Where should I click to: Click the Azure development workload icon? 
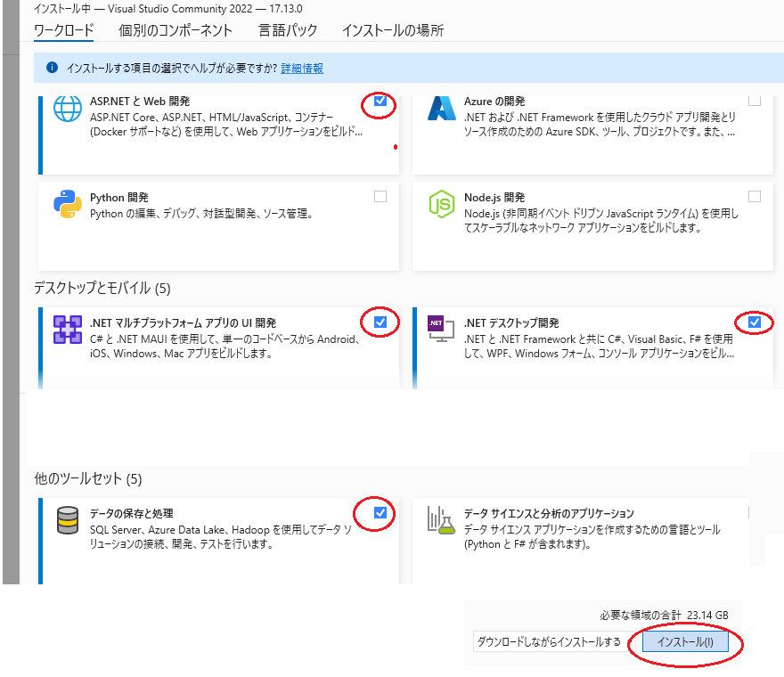pos(442,108)
